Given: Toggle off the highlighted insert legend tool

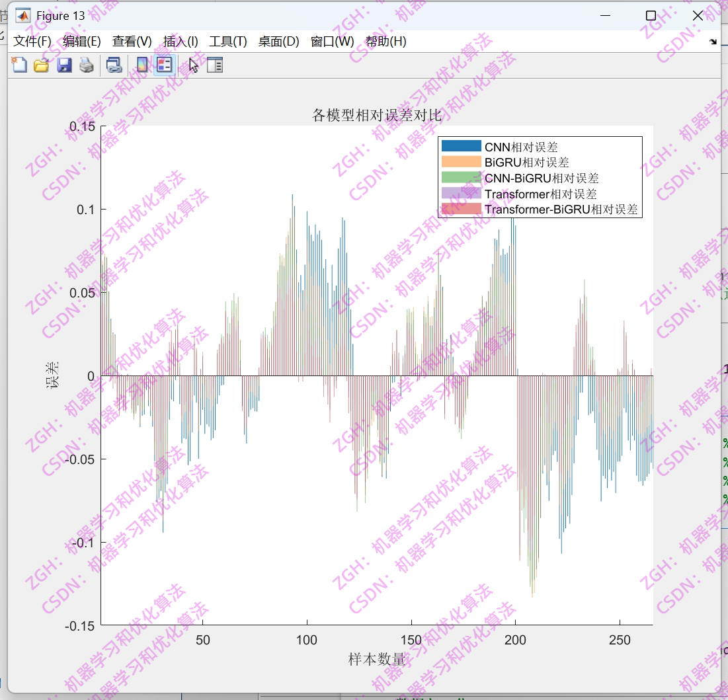Looking at the screenshot, I should 163,65.
